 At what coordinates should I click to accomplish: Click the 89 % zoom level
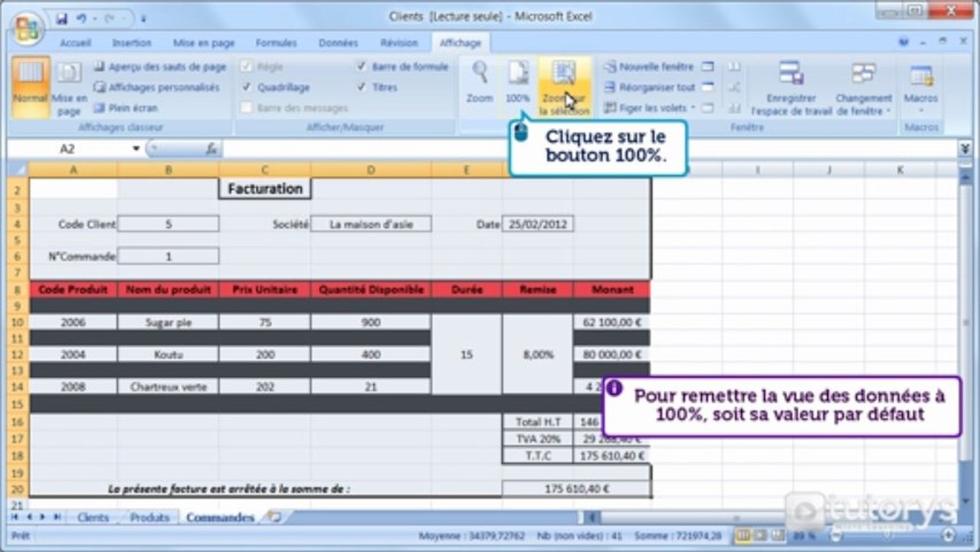(803, 536)
